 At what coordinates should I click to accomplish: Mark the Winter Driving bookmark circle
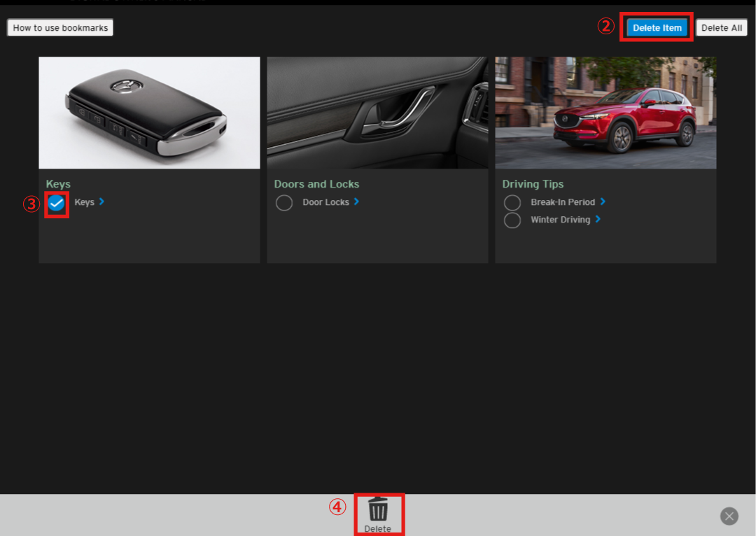click(512, 220)
